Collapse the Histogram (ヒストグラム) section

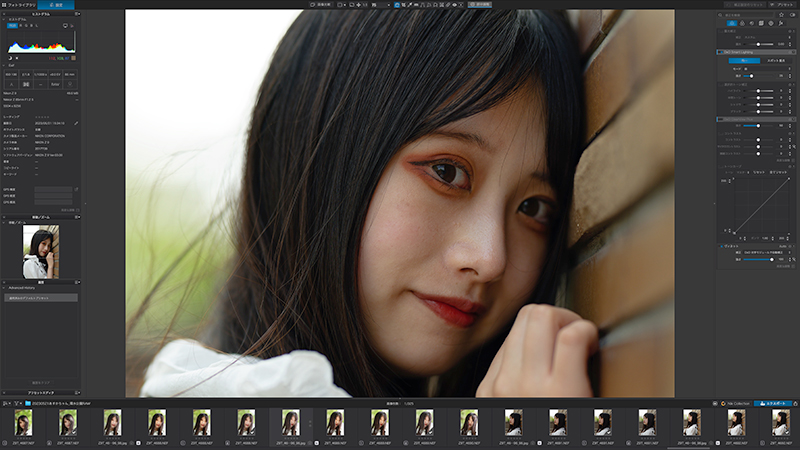coord(4,19)
